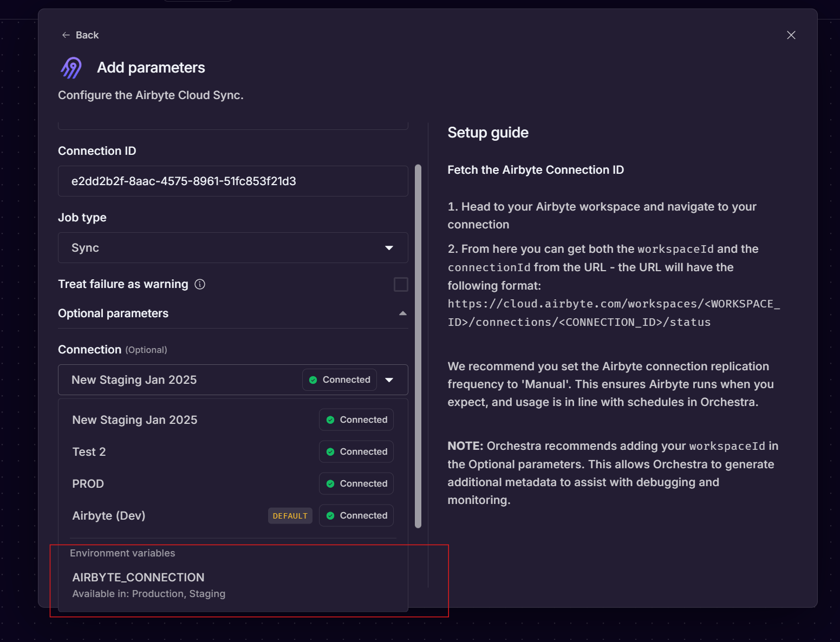Click the Airbyte logo icon

click(71, 68)
